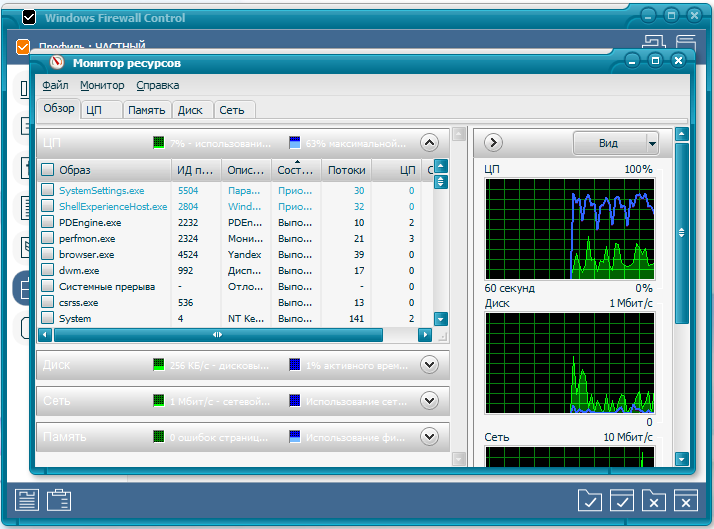
Task: Click the folder with X icon
Action: 653,500
